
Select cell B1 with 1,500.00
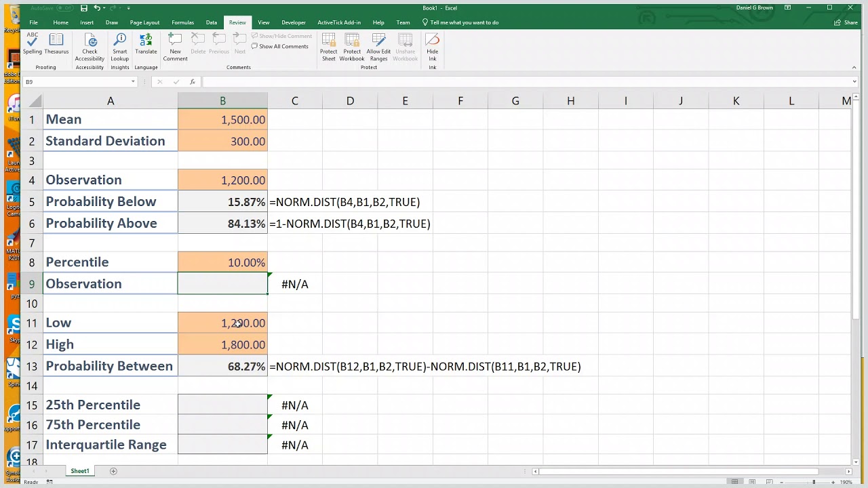[222, 120]
